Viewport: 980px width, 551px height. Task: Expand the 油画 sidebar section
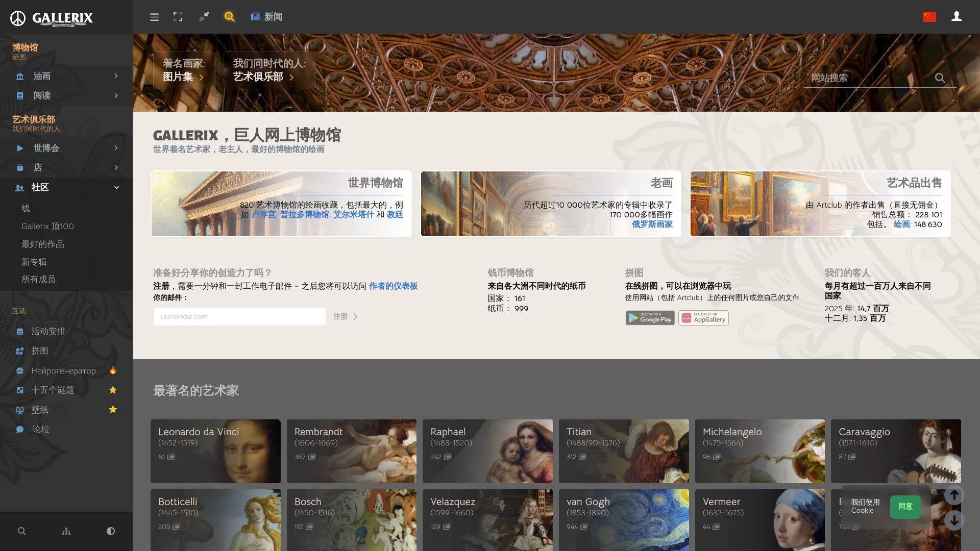tap(41, 76)
